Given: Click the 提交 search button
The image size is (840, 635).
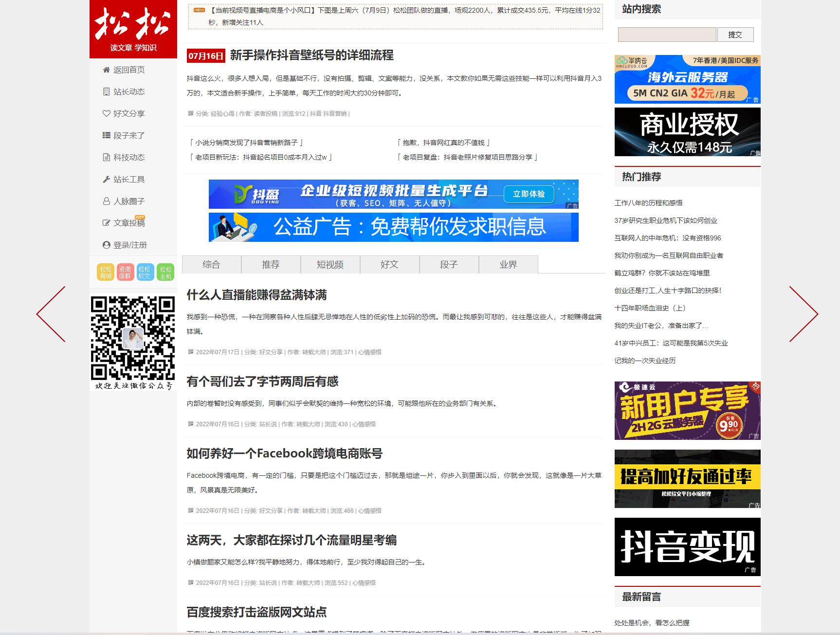Looking at the screenshot, I should (x=735, y=35).
